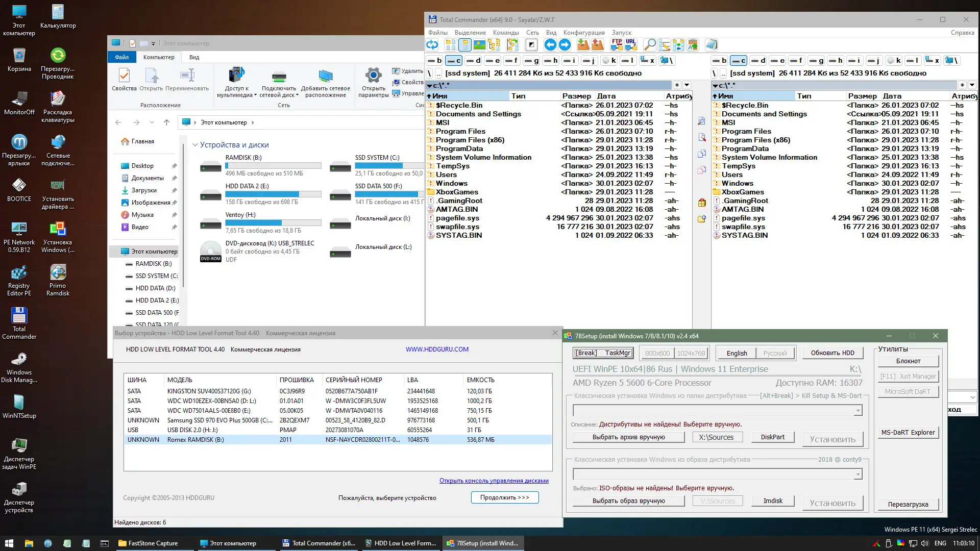Open Открыть консоль управления дисками link

(x=494, y=481)
